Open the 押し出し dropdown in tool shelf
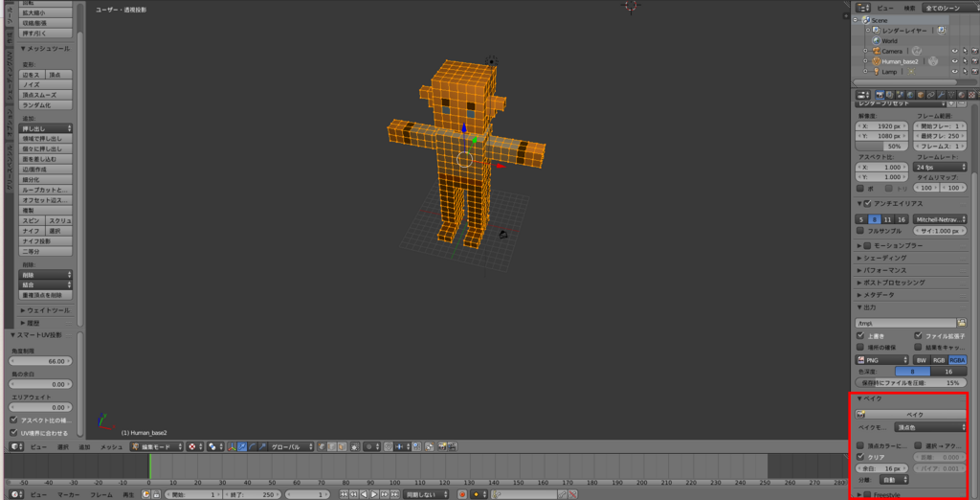 46,128
